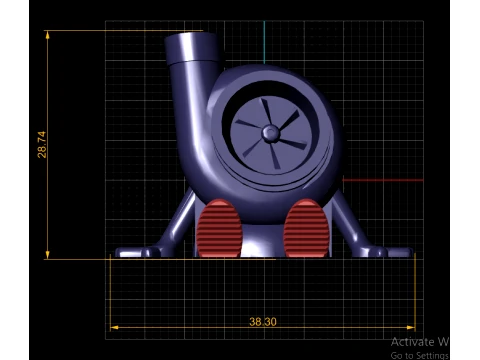Select the 38.30 width dimension label
The height and width of the screenshot is (360, 480).
263,322
